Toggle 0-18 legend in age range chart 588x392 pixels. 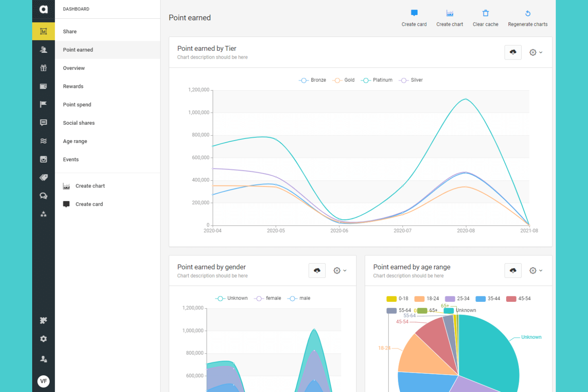point(397,299)
